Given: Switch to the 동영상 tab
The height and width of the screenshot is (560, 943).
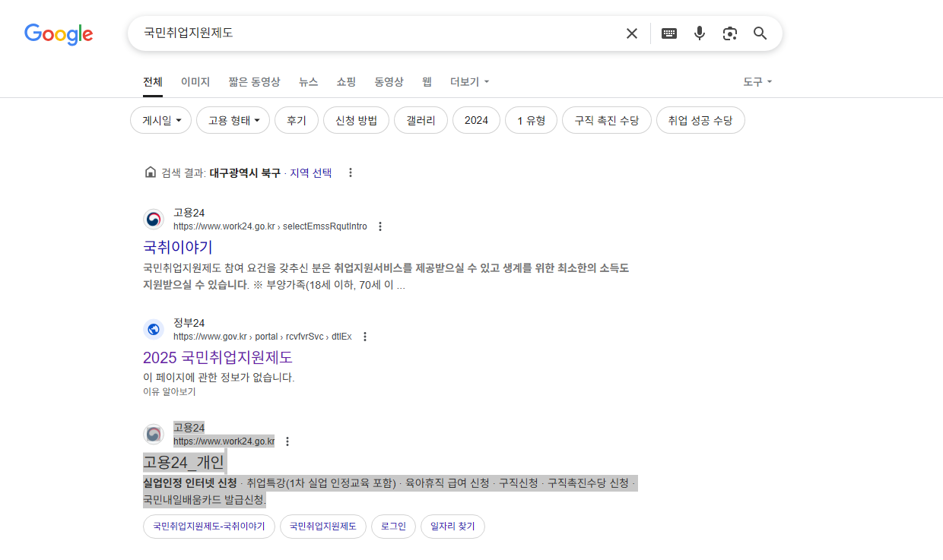Looking at the screenshot, I should (389, 81).
